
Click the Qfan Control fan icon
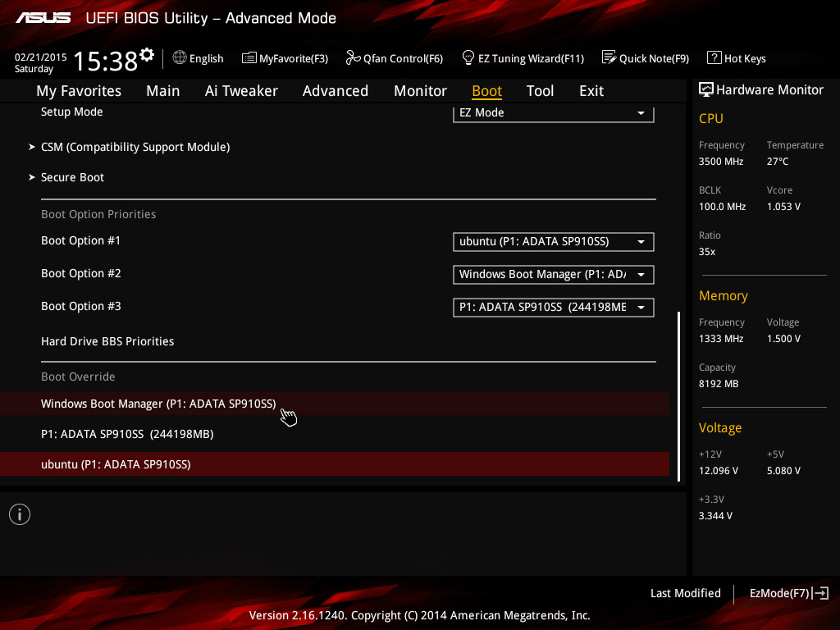point(353,57)
